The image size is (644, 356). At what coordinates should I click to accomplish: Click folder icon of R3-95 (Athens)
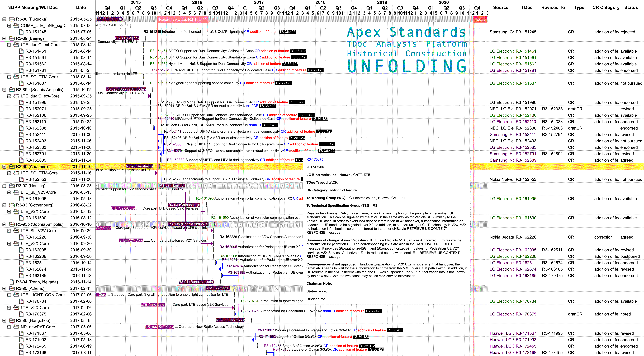[12, 289]
